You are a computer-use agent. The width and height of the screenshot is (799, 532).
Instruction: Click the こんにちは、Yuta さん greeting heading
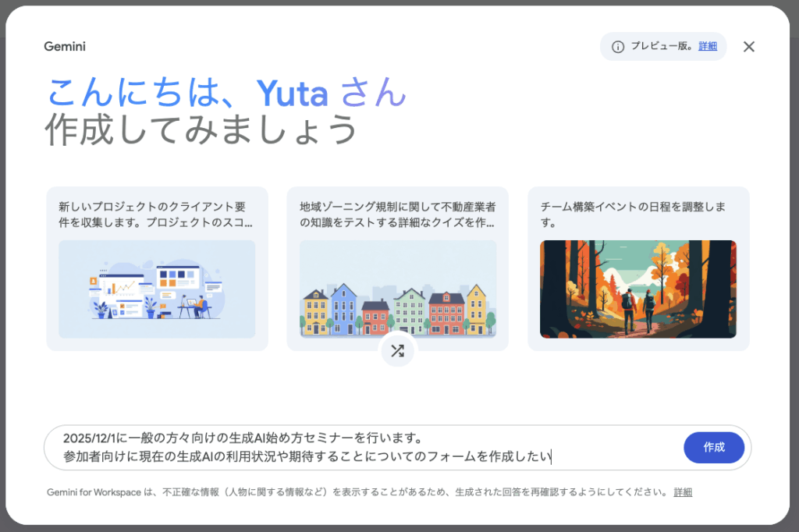[226, 94]
